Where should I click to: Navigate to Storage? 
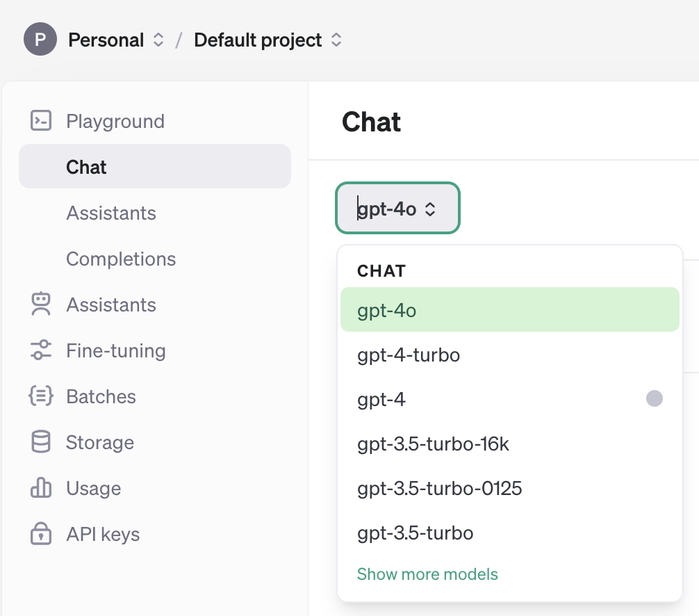pyautogui.click(x=155, y=442)
